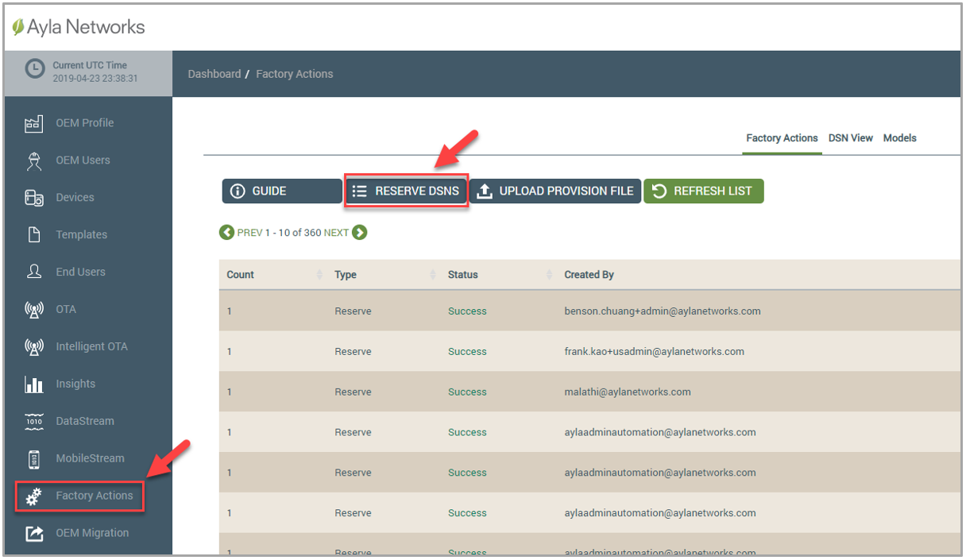Open the MobileStream sidebar label
966x560 pixels.
pos(90,458)
